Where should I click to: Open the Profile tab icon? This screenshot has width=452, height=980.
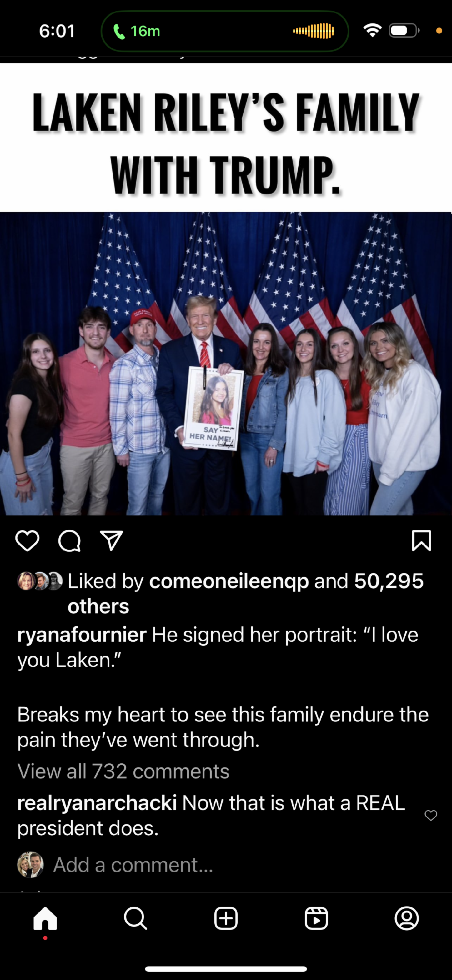click(x=407, y=918)
